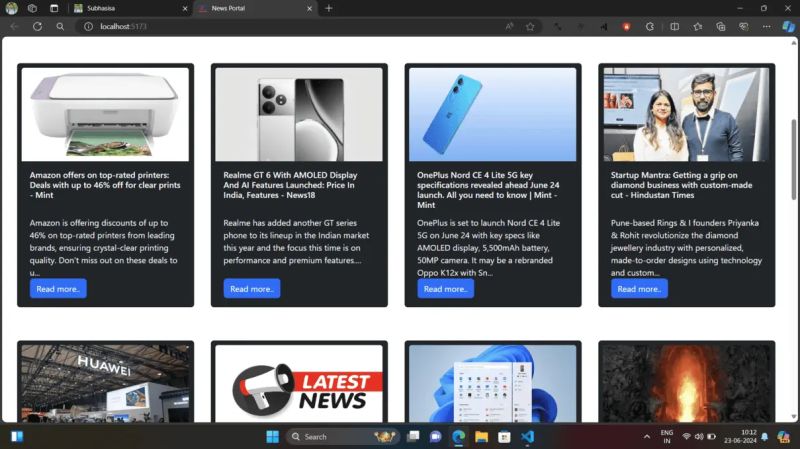Read more about OnePlus Nord CE 4 Lite
Viewport: 800px width, 449px height.
pos(445,289)
